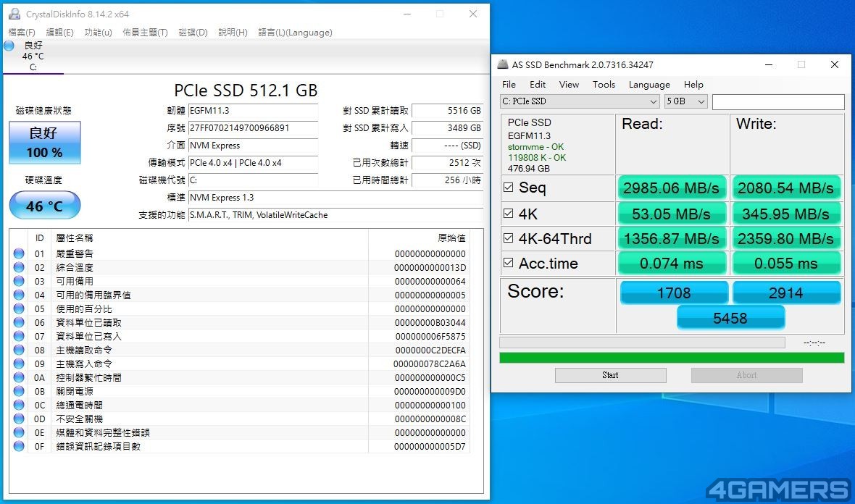The height and width of the screenshot is (504, 855).
Task: Click status orb of attribute 01 嚴重警告
Action: click(x=19, y=253)
